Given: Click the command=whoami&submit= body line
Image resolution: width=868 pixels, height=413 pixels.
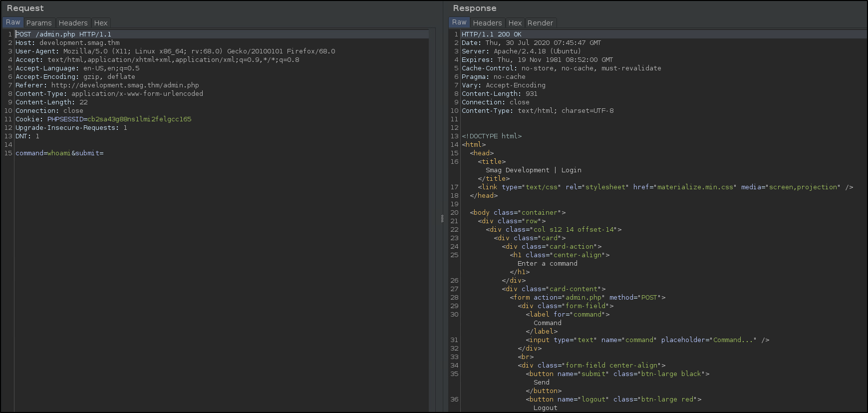Looking at the screenshot, I should [x=59, y=153].
